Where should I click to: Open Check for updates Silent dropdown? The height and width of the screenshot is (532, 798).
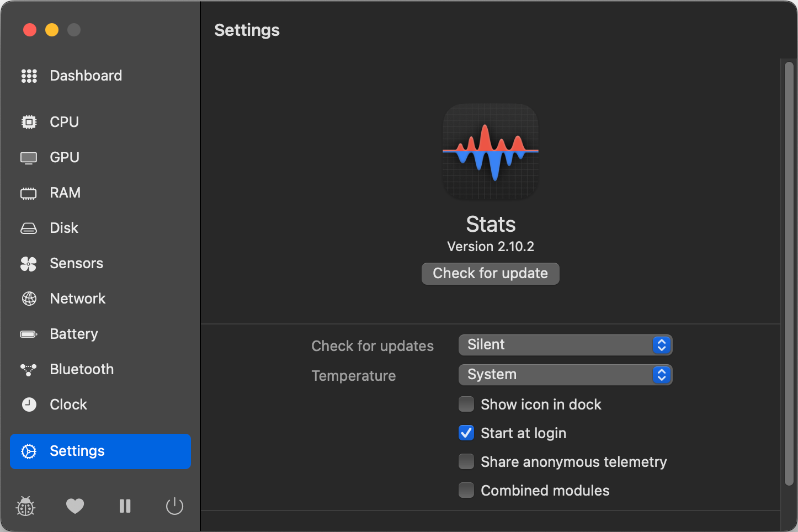565,345
